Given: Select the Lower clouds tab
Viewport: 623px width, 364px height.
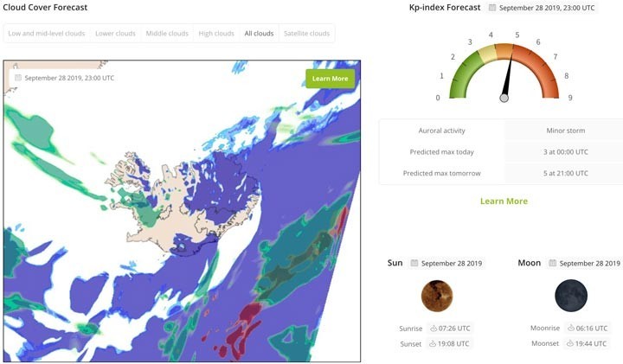Looking at the screenshot, I should [115, 34].
